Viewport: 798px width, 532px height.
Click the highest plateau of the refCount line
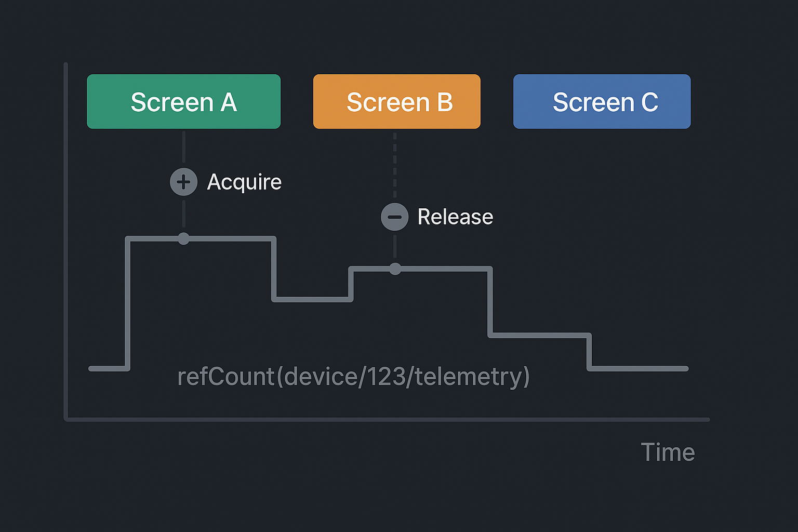point(229,238)
